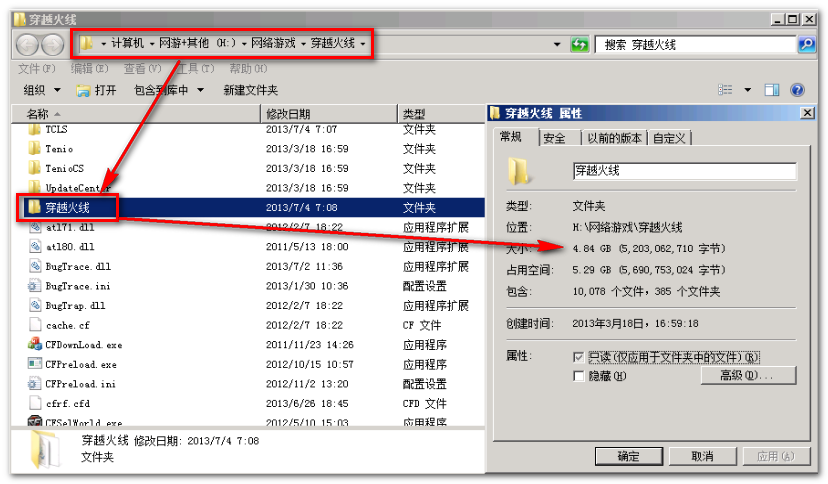Open the help question mark icon

pyautogui.click(x=797, y=90)
